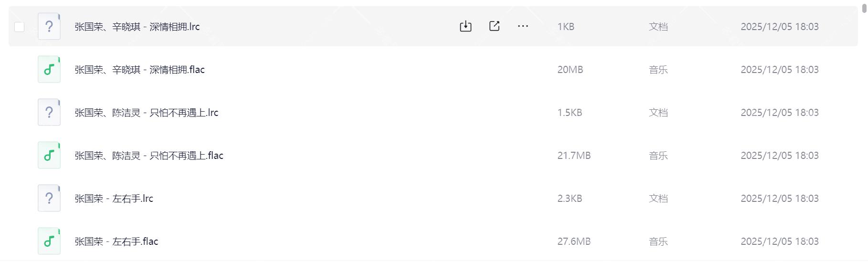Open file 张国荣 - 左右手.lrc
Screen dimensions: 868x262
coord(114,199)
